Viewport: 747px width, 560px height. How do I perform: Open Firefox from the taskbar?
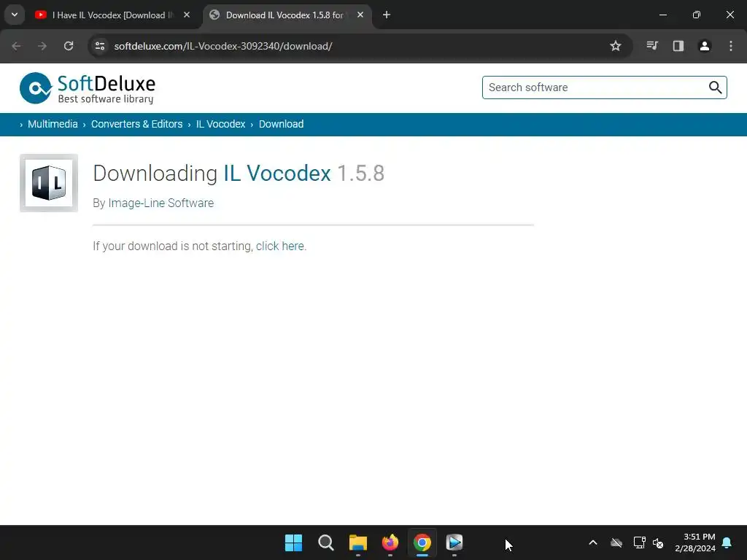pos(390,542)
